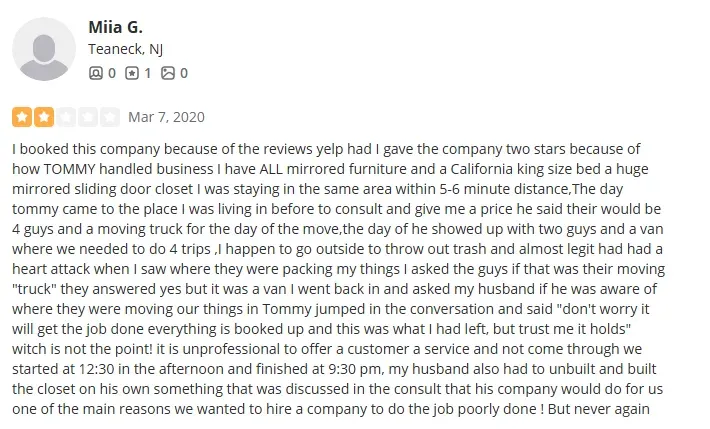
Task: Click the photos count number 0
Action: pyautogui.click(x=184, y=73)
